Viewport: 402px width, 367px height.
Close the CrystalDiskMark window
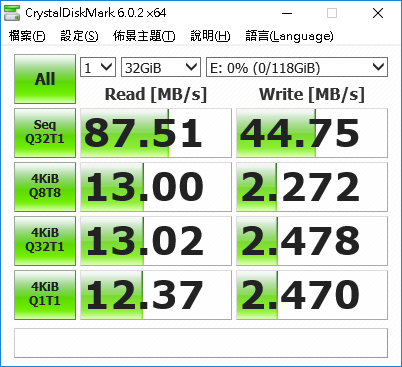click(378, 13)
